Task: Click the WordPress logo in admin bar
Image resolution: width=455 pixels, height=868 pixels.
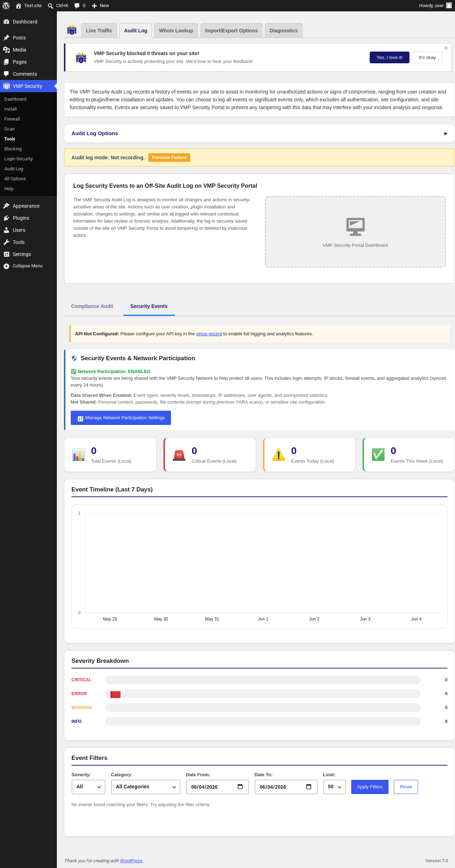Action: coord(6,6)
